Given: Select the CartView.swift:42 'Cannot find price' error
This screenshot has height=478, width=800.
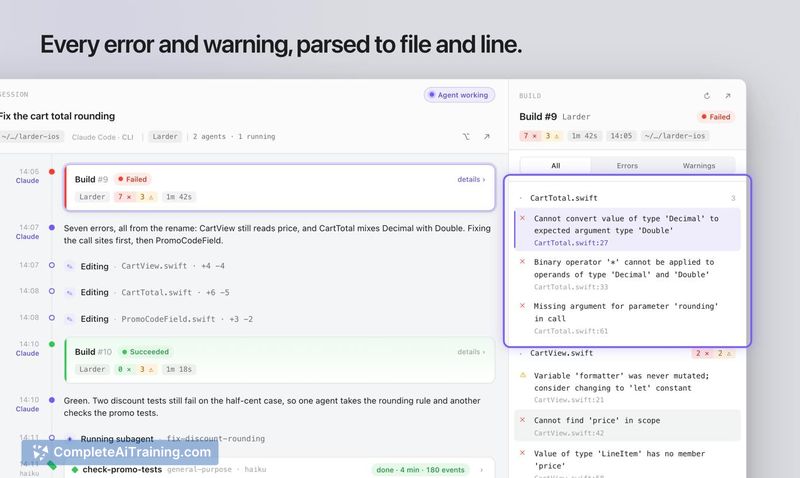Looking at the screenshot, I should point(627,425).
